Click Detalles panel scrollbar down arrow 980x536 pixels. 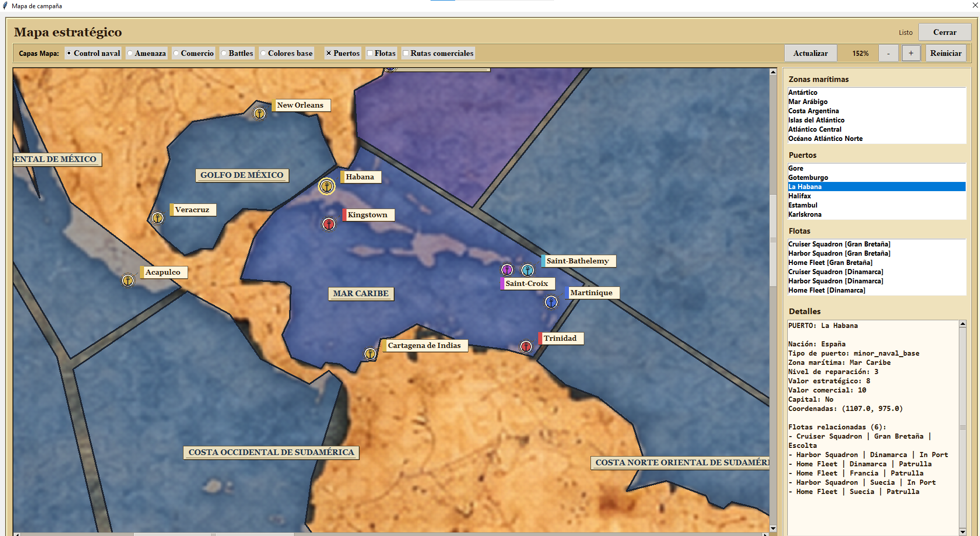pos(963,531)
